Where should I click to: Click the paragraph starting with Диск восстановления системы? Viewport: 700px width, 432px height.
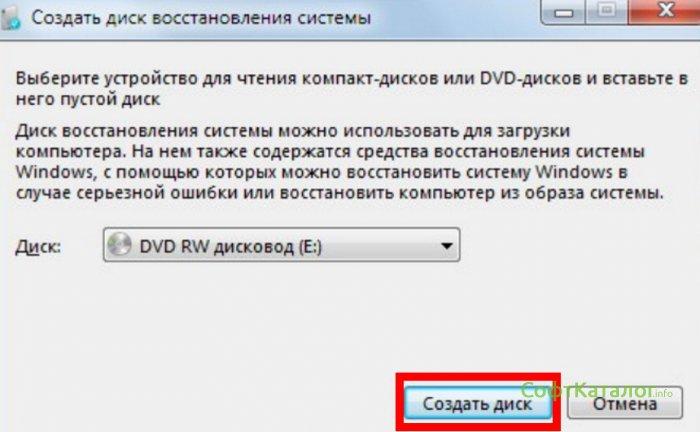(339, 162)
